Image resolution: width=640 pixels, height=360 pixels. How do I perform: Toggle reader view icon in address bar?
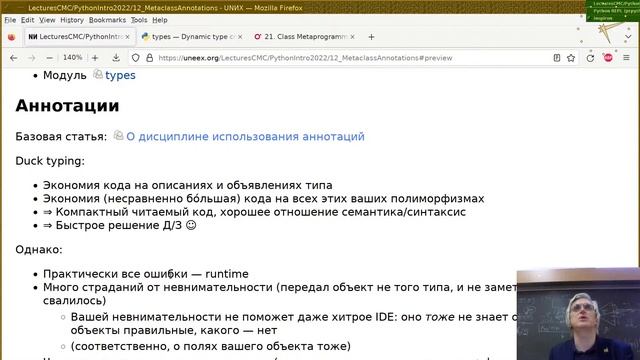(557, 58)
